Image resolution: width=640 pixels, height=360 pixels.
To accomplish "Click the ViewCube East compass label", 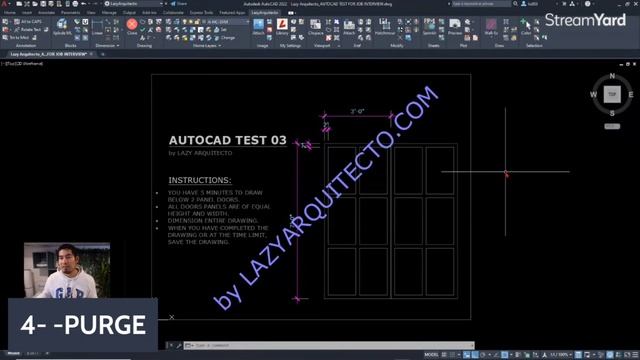I will coord(631,94).
